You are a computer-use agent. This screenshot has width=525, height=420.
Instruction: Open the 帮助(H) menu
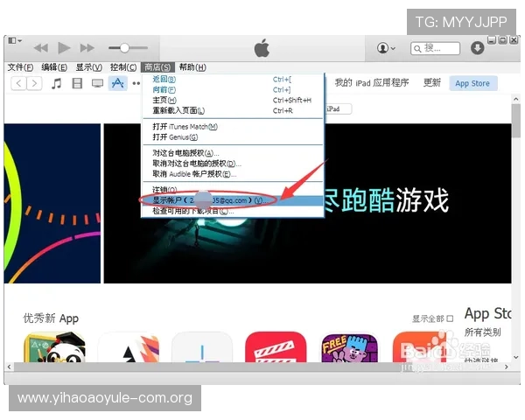click(x=192, y=67)
